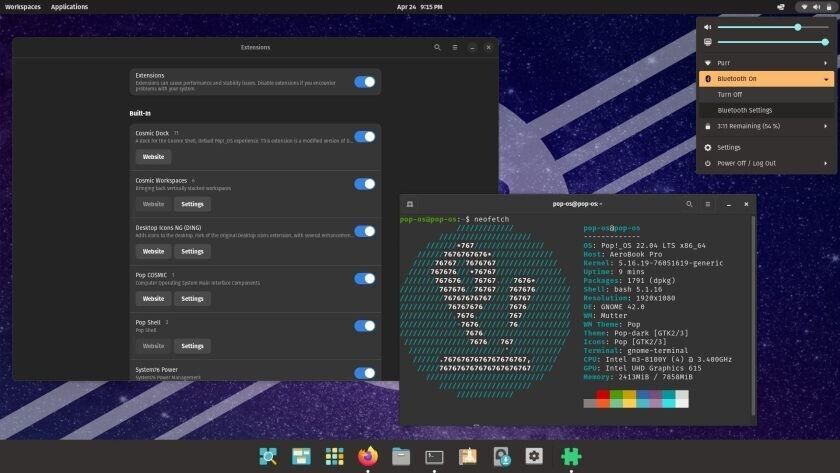Click the 'Host: AeroBook Pro' line in terminal
This screenshot has height=473, width=840.
(622, 254)
